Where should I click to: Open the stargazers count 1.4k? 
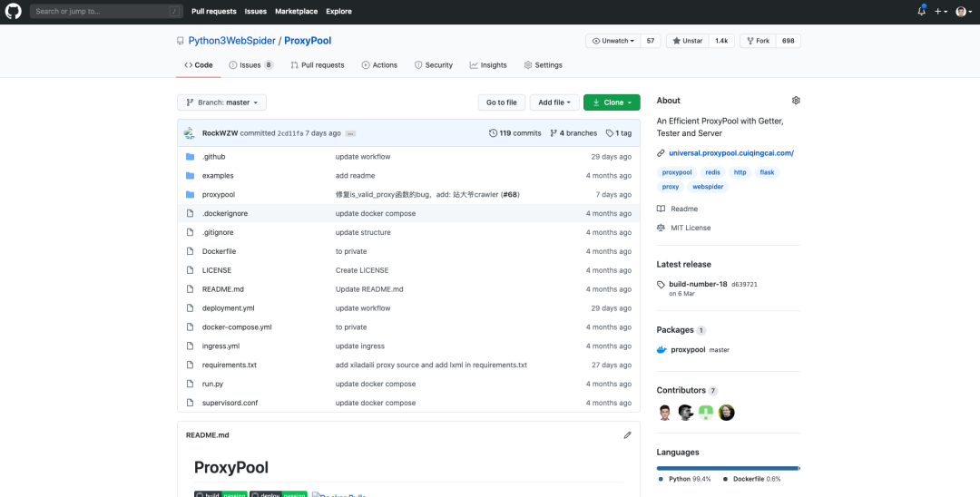[721, 41]
